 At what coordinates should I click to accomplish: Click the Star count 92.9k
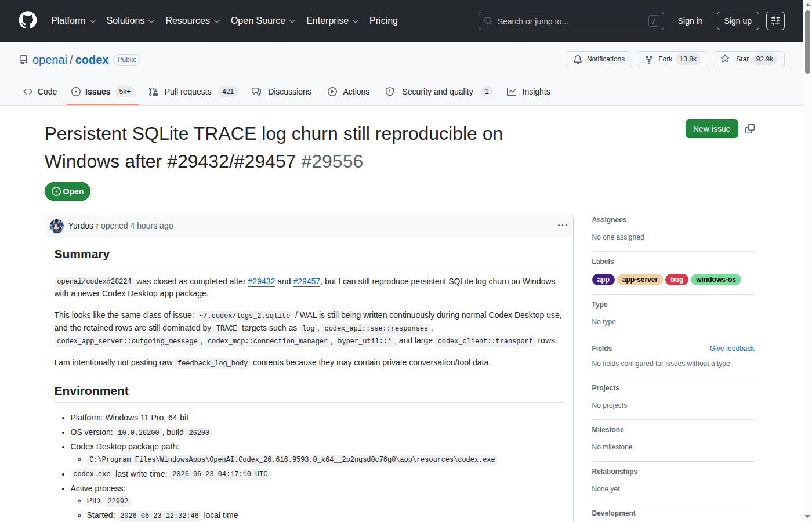click(x=764, y=59)
